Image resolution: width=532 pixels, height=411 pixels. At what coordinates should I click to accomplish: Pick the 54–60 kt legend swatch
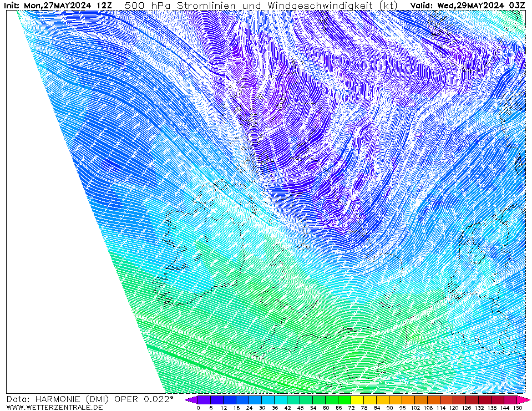[320, 400]
